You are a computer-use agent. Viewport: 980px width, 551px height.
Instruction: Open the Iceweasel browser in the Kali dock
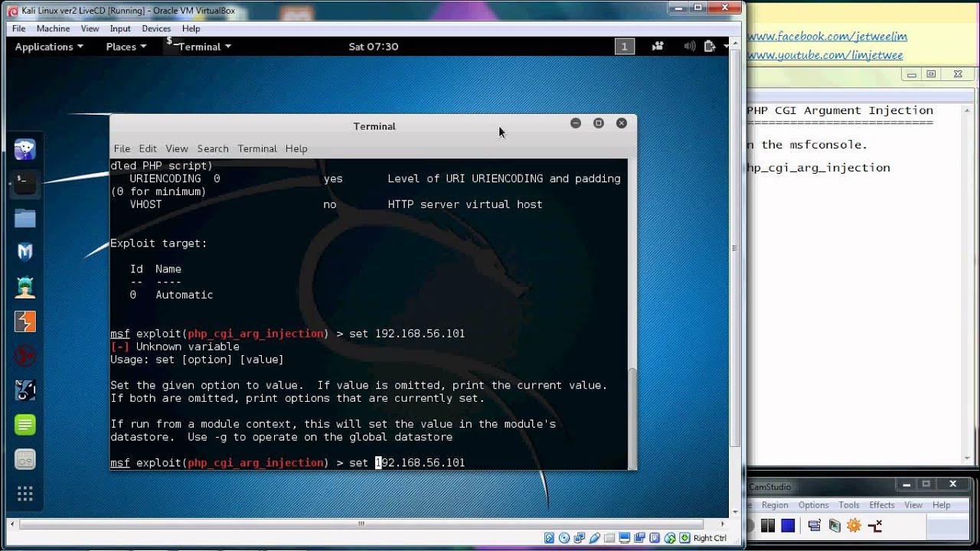[x=24, y=149]
